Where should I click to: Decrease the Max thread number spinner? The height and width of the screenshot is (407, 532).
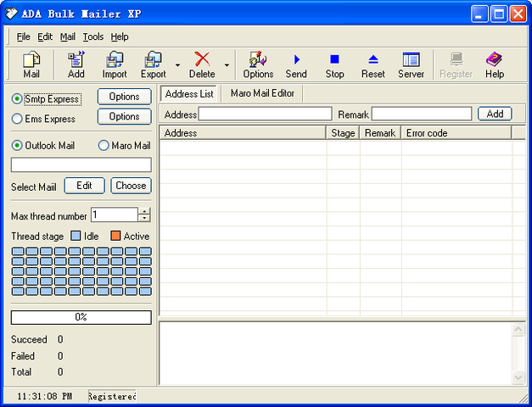144,219
